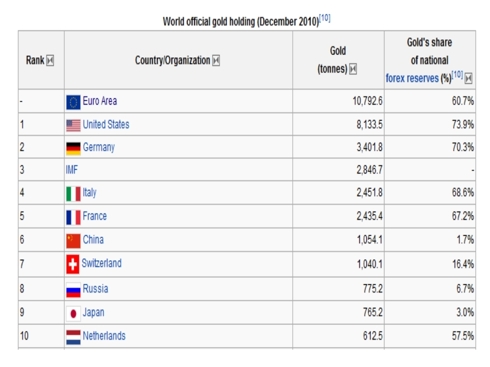Open the France country link
Image resolution: width=490 pixels, height=367 pixels.
pyautogui.click(x=95, y=216)
